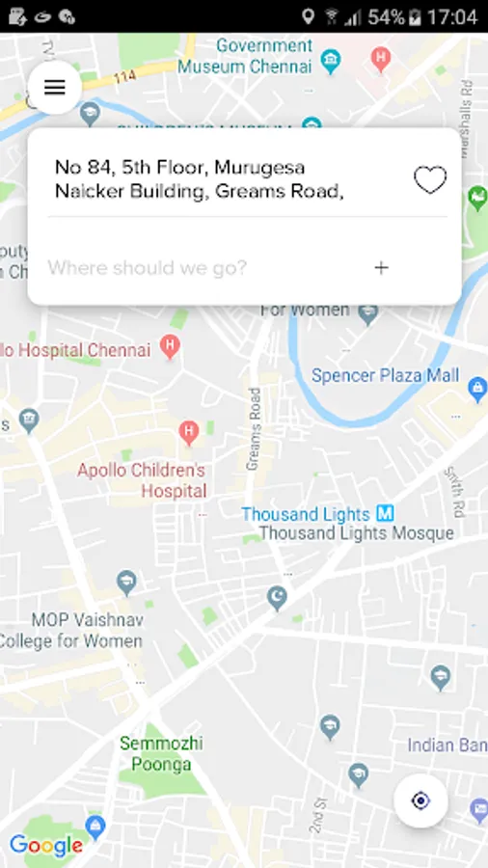Open the Google logo link
Screen dimensions: 488x868
click(46, 845)
